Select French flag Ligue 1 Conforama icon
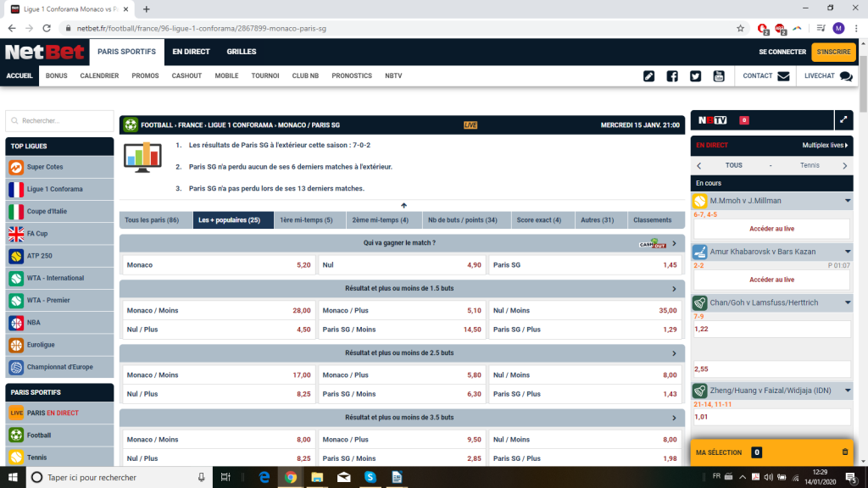868x488 pixels. [x=16, y=189]
